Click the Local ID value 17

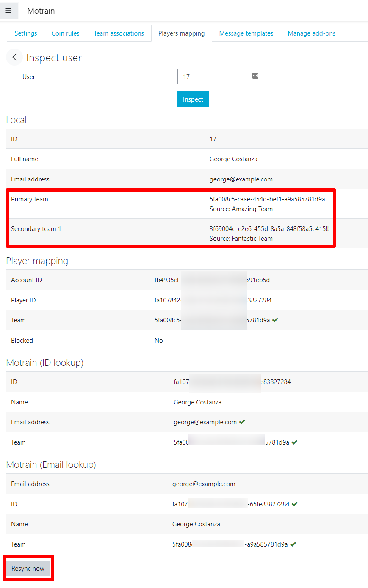[x=213, y=139]
